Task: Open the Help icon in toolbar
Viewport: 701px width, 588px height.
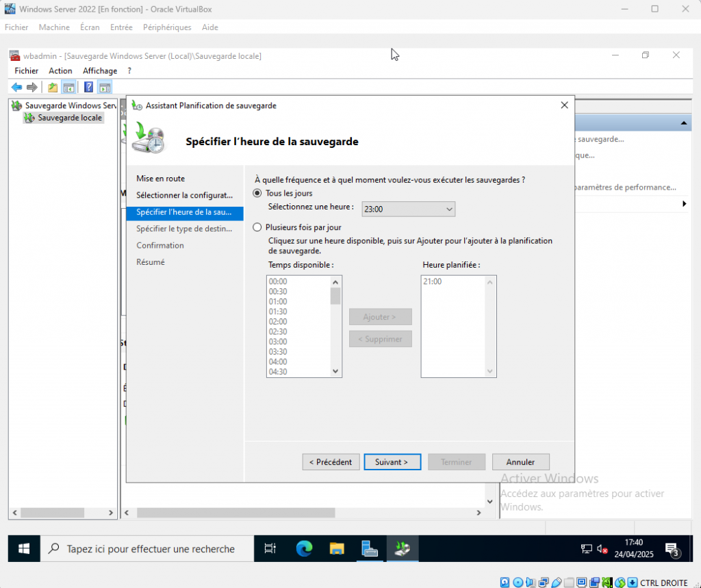Action: [x=88, y=87]
